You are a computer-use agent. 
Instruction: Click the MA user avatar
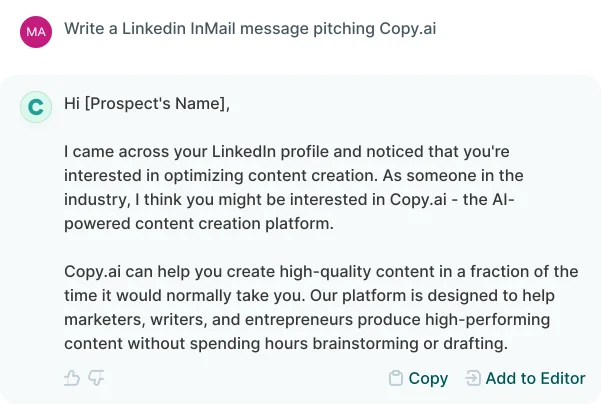(x=35, y=31)
